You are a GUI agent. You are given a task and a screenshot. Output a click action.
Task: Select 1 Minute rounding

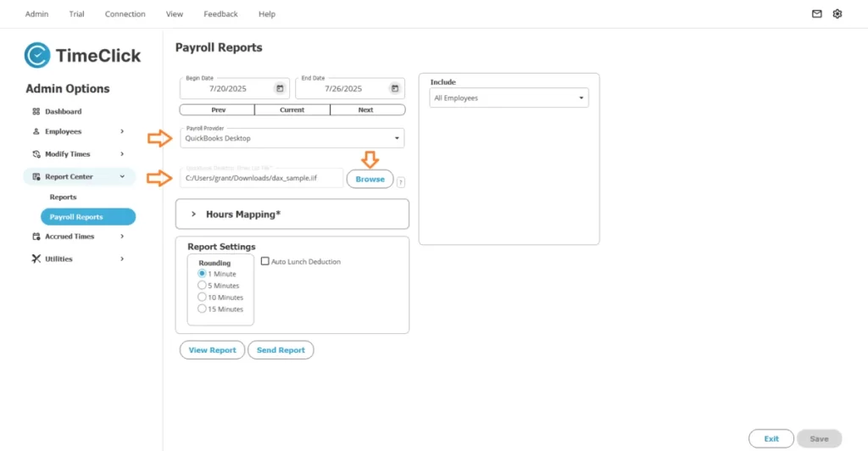[202, 273]
